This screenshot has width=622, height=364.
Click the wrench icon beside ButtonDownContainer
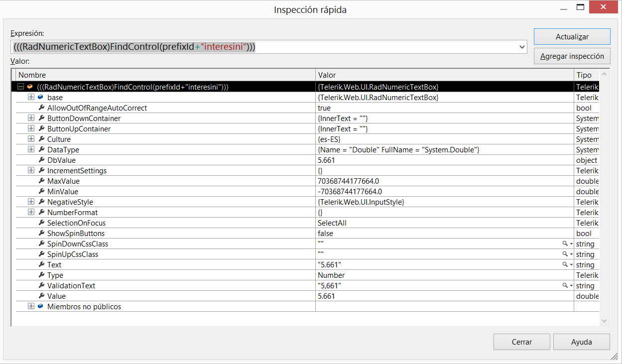point(41,118)
